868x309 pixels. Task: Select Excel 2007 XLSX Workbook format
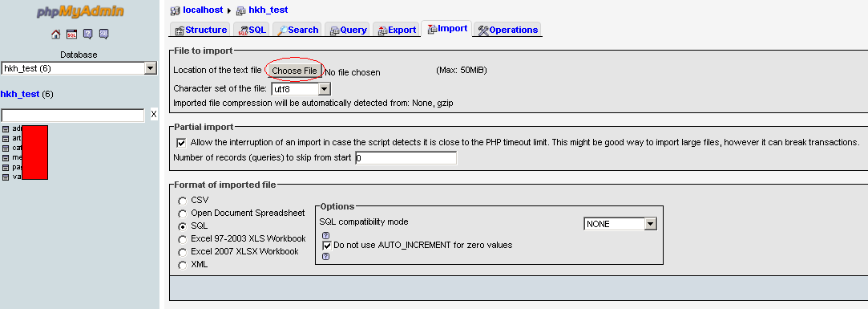tap(182, 252)
